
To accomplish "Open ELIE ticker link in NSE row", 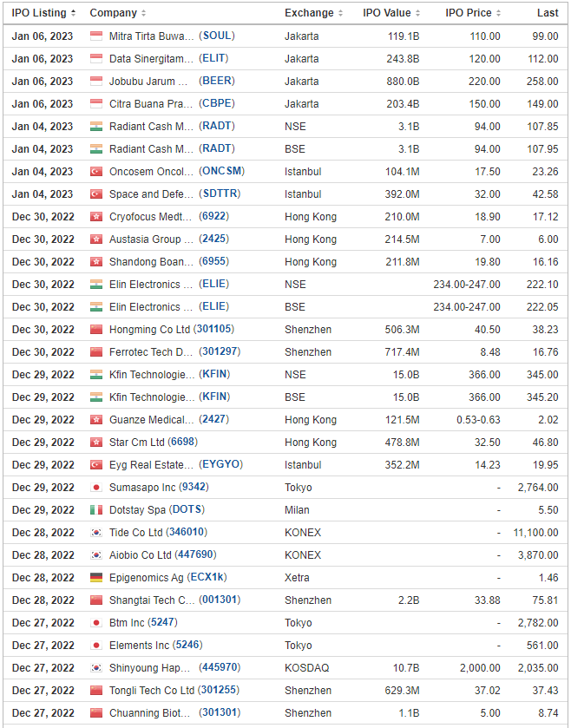I will tap(214, 284).
